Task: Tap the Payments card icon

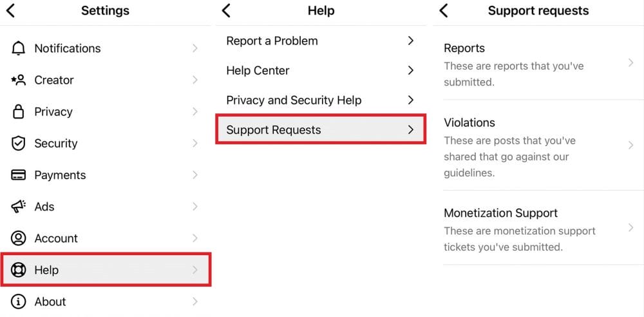Action: coord(18,175)
